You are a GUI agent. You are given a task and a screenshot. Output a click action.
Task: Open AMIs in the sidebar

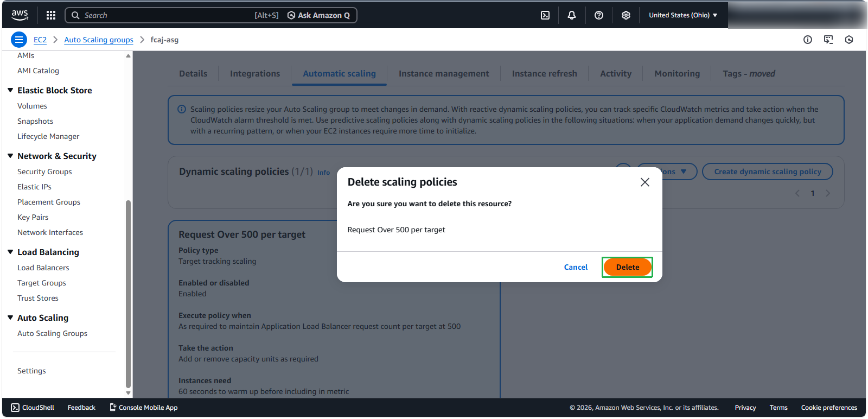point(25,55)
